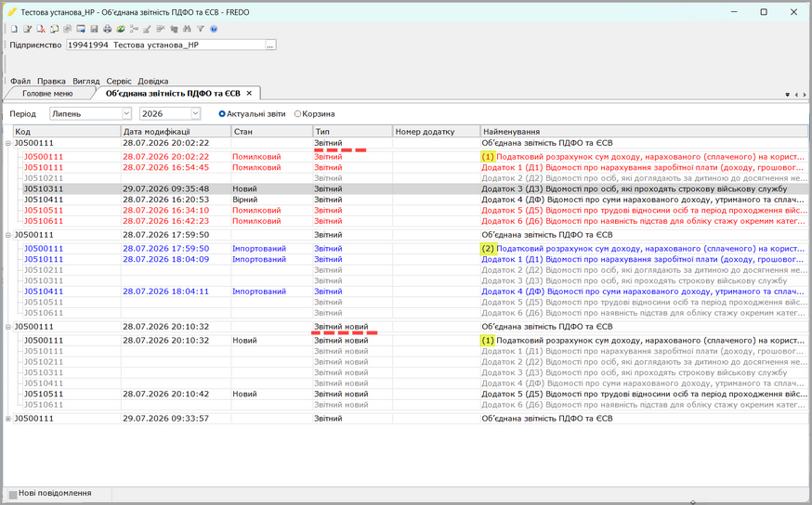This screenshot has height=505, width=812.
Task: Select the J0510411 row with status Вірний
Action: [x=415, y=200]
